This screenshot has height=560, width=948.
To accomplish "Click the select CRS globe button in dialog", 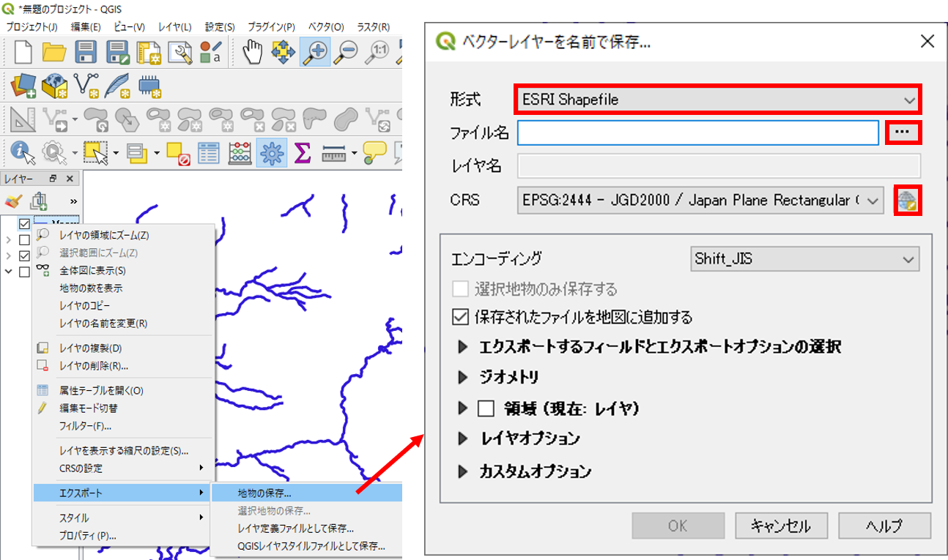I will click(x=908, y=200).
